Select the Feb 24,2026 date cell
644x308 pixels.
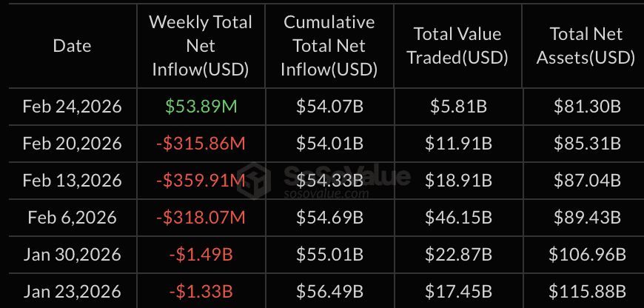click(x=73, y=107)
